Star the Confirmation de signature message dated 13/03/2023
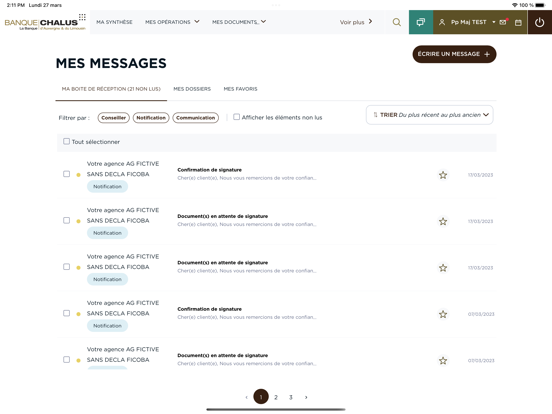Image resolution: width=552 pixels, height=414 pixels. coord(443,175)
